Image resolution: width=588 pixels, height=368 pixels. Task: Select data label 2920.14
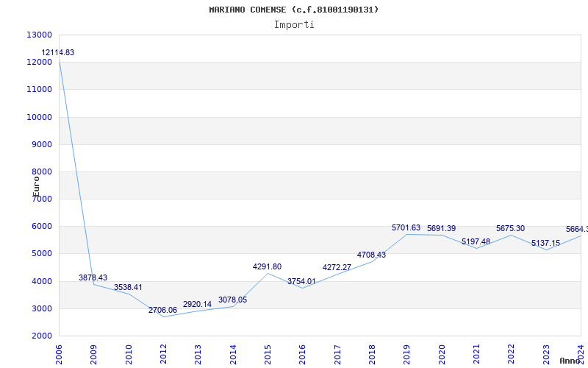coord(197,304)
